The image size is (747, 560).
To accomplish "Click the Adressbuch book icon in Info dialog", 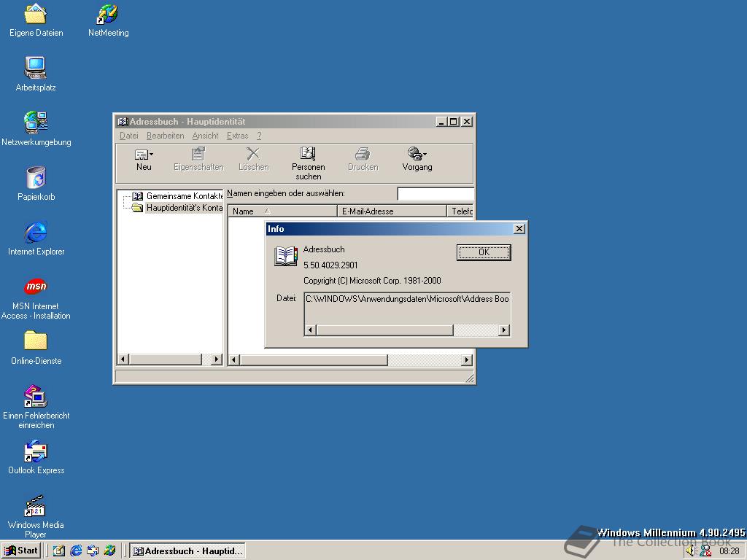I will coord(286,256).
